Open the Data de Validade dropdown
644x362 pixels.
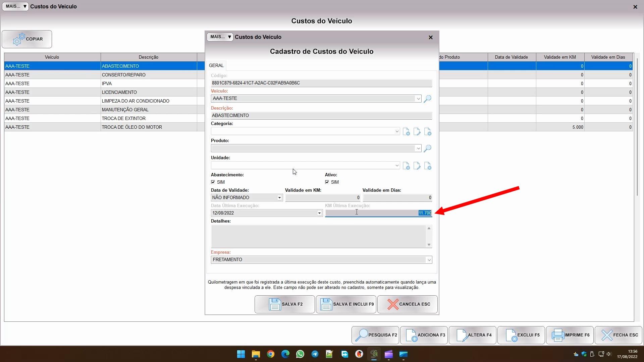(279, 198)
